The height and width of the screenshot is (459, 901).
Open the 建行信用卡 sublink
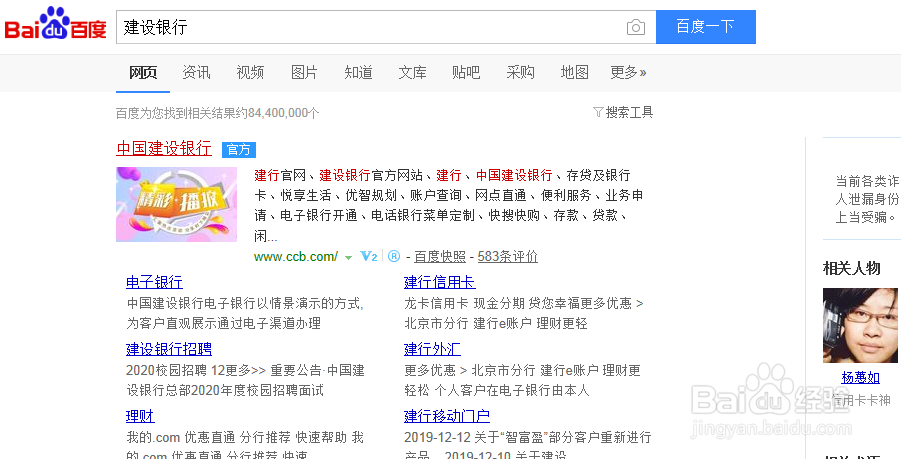click(x=440, y=282)
